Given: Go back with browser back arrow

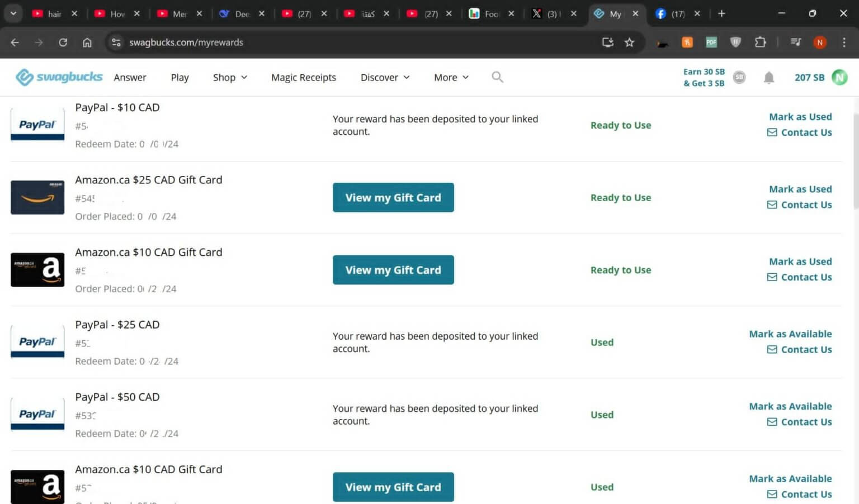Looking at the screenshot, I should click(15, 42).
